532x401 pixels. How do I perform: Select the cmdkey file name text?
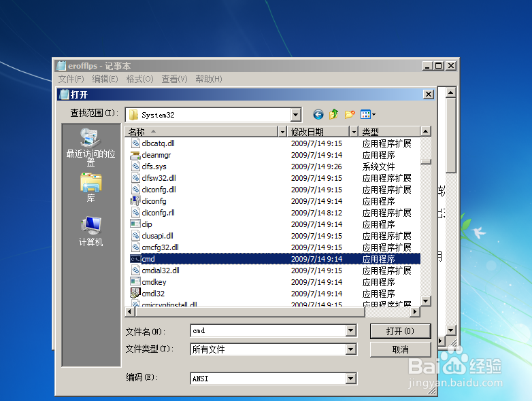(x=154, y=282)
